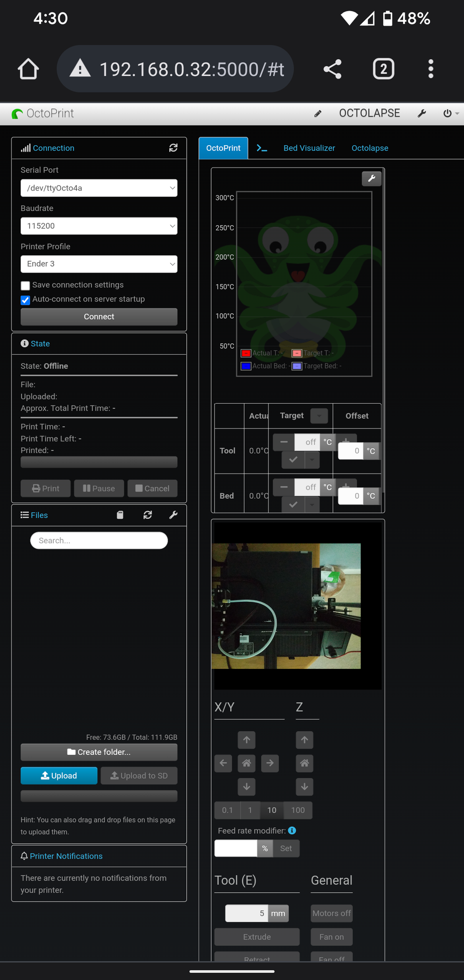464x980 pixels.
Task: Open OCTOLAPSE navbar menu item
Action: click(370, 113)
